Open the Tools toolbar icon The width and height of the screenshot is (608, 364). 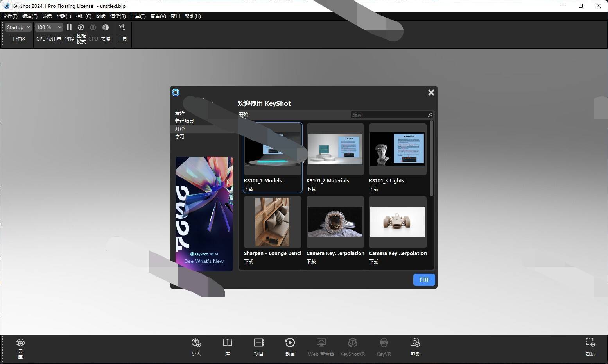(122, 27)
